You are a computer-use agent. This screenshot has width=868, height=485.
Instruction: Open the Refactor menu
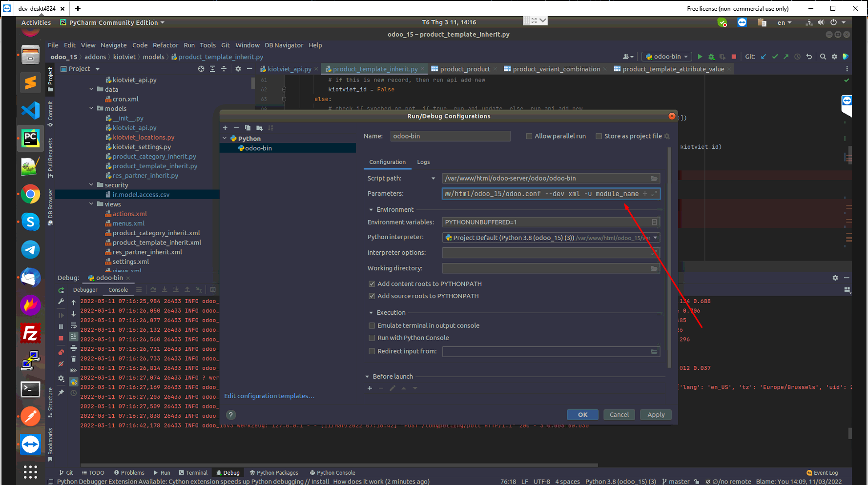coord(165,45)
